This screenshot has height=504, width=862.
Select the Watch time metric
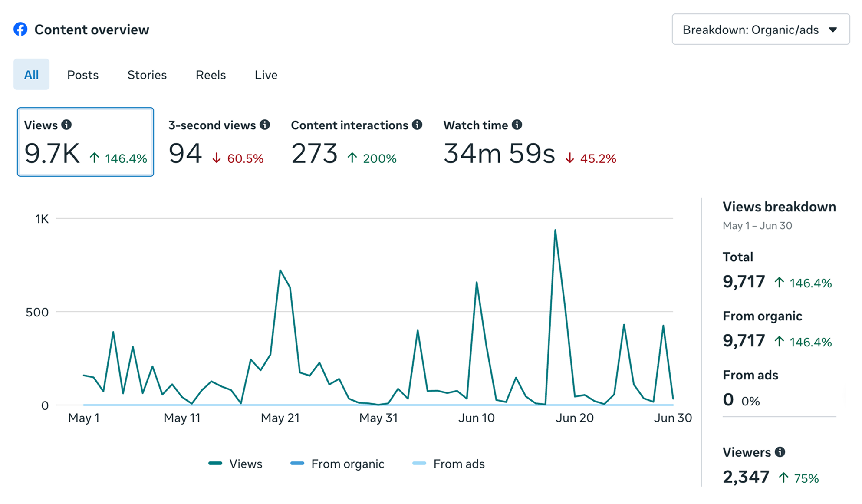pyautogui.click(x=530, y=142)
